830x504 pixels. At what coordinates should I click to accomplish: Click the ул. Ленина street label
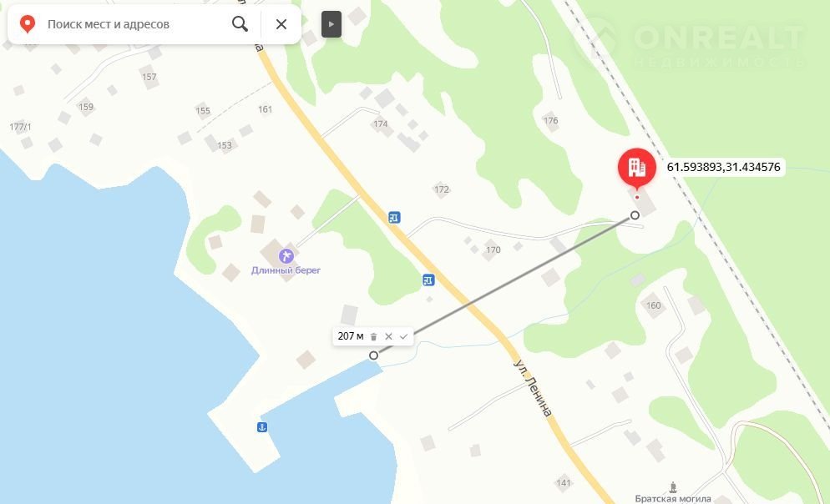533,388
